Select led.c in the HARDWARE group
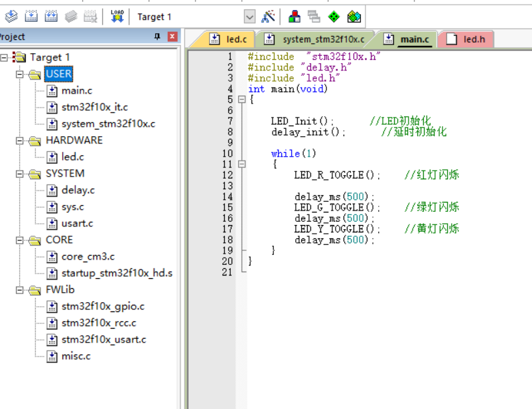Screen dimensions: 532x409 [72, 157]
